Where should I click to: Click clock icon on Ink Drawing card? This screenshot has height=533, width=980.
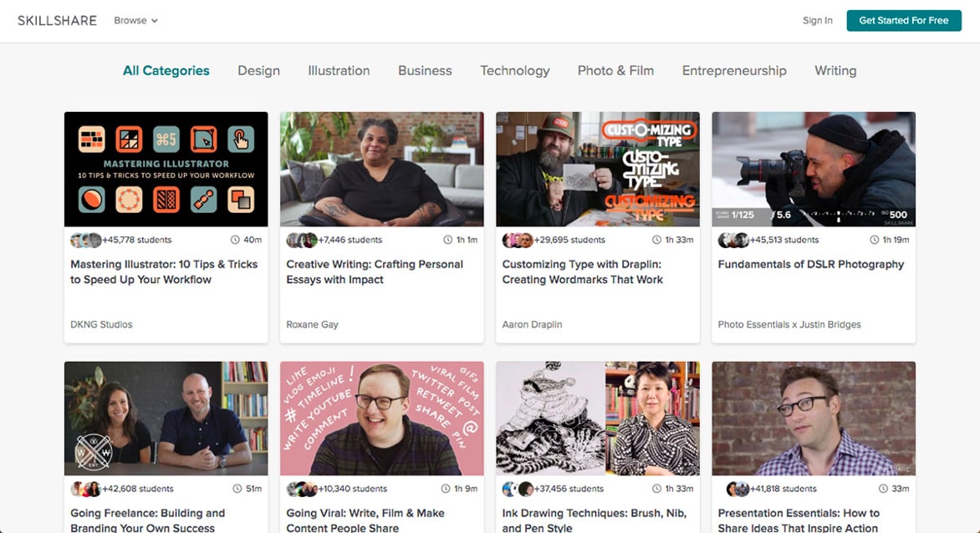click(x=656, y=489)
